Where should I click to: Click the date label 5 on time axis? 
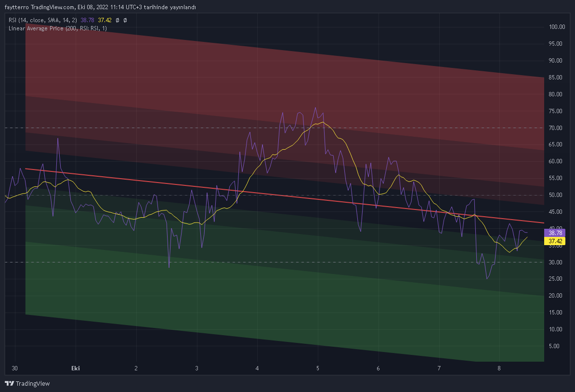pos(317,368)
